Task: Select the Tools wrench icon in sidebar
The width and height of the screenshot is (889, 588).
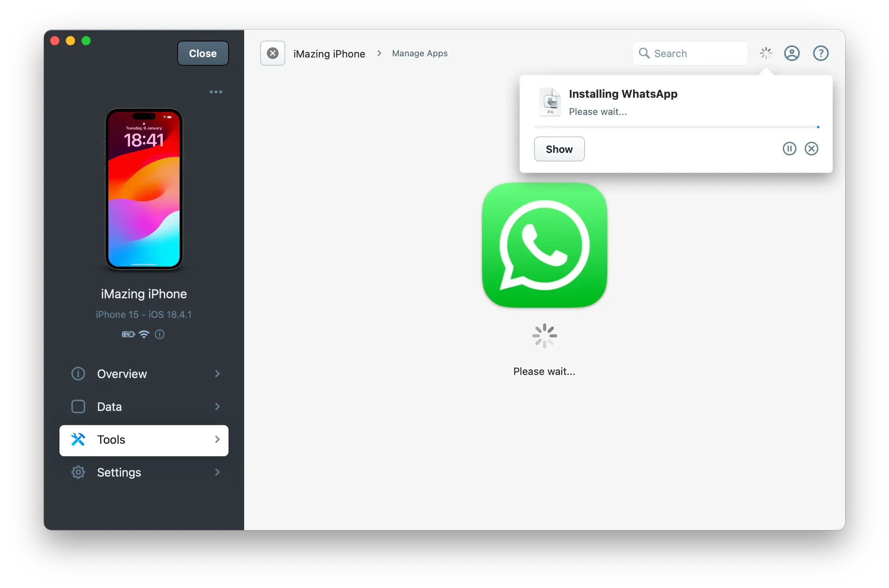Action: point(78,439)
